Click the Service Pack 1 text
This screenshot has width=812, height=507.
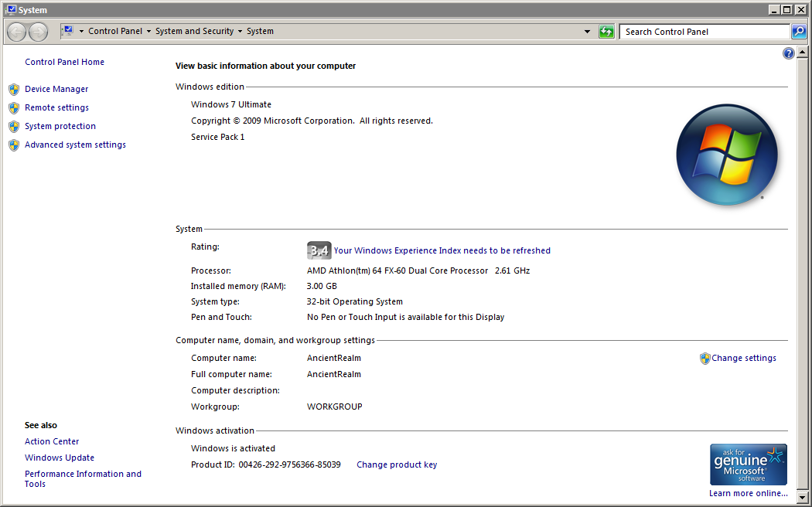[x=217, y=137]
